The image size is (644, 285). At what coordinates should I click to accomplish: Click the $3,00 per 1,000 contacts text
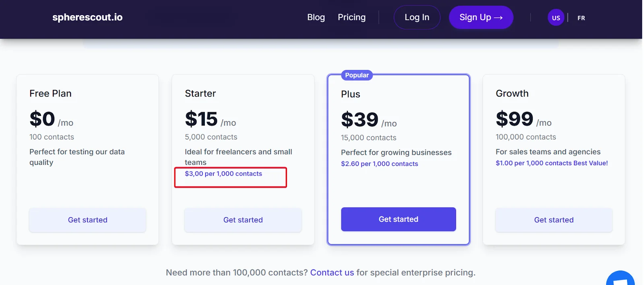click(x=223, y=174)
